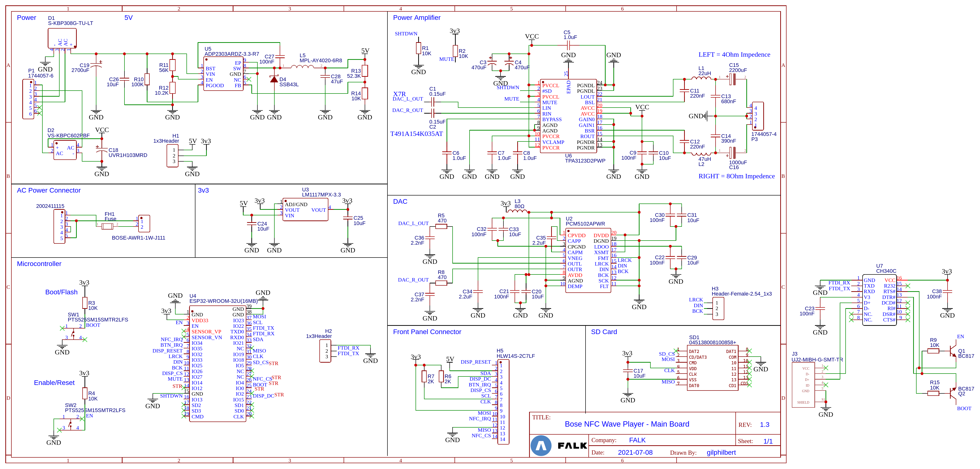Select the drawn-by name 'gilphilbert'
Viewport: 980px width, 469px height.
click(721, 453)
